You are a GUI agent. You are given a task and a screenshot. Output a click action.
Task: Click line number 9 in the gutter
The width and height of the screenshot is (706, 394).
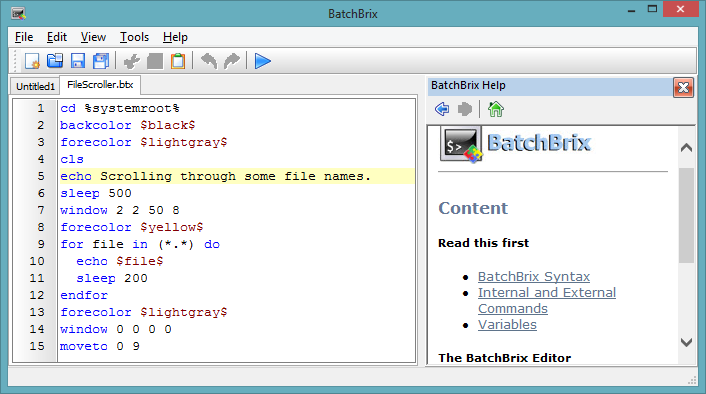[x=41, y=245]
